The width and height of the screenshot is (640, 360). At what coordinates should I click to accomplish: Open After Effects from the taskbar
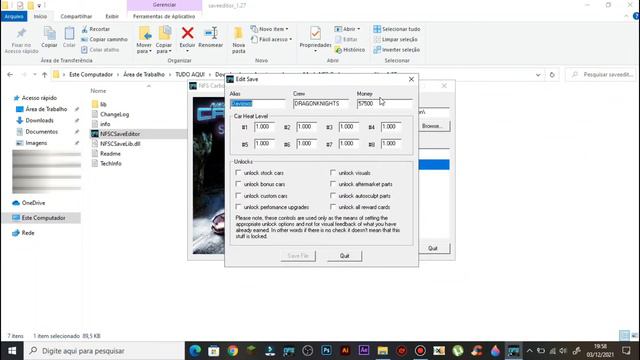click(x=364, y=351)
